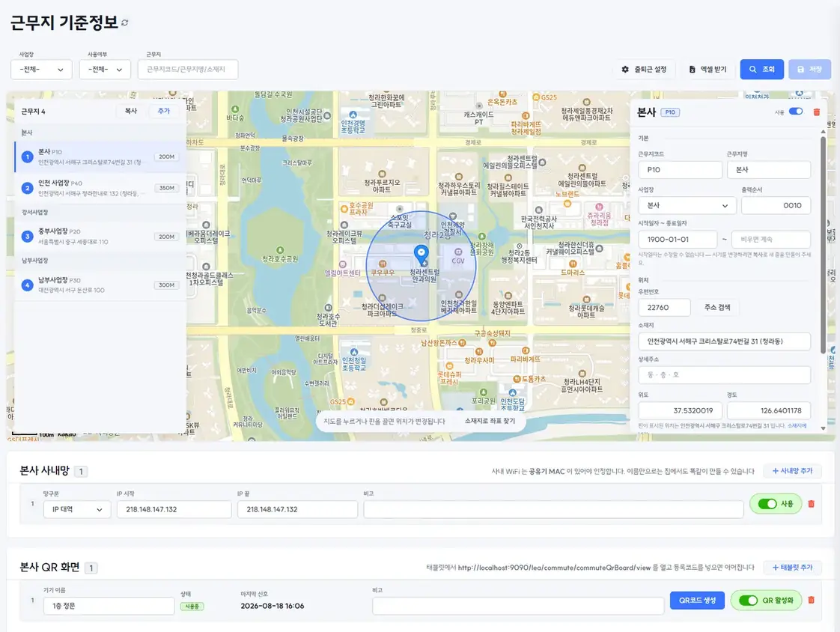
Task: Open the 사업장 filter dropdown at top
Action: point(41,69)
